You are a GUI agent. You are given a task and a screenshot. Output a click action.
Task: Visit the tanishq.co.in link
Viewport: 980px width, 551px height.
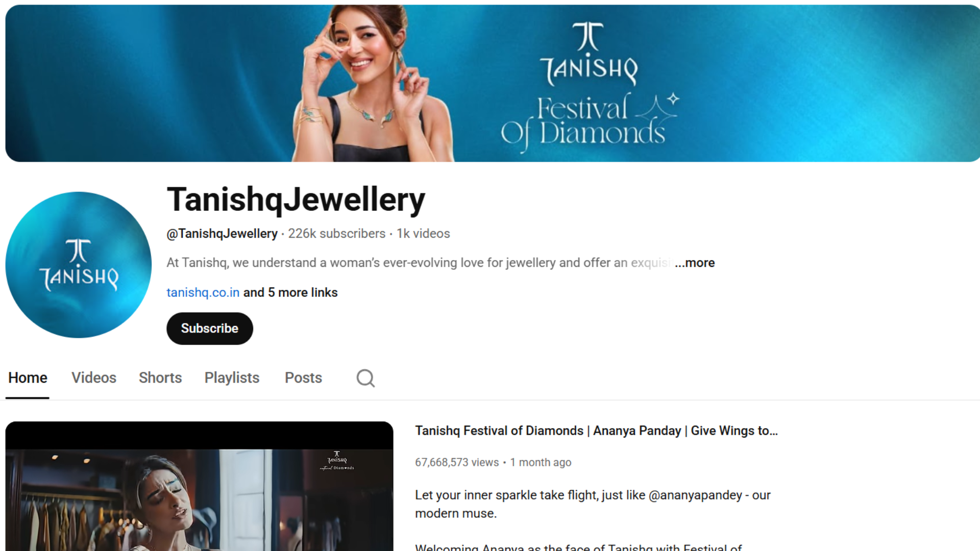pos(203,292)
